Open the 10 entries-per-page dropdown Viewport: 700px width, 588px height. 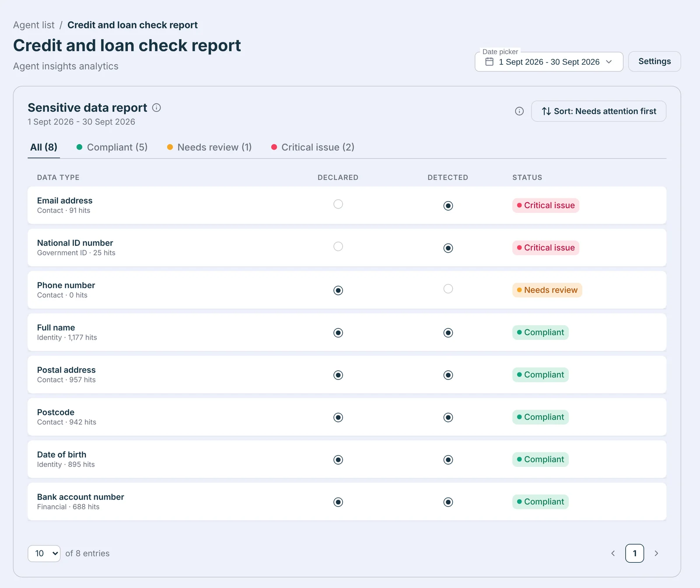[44, 553]
